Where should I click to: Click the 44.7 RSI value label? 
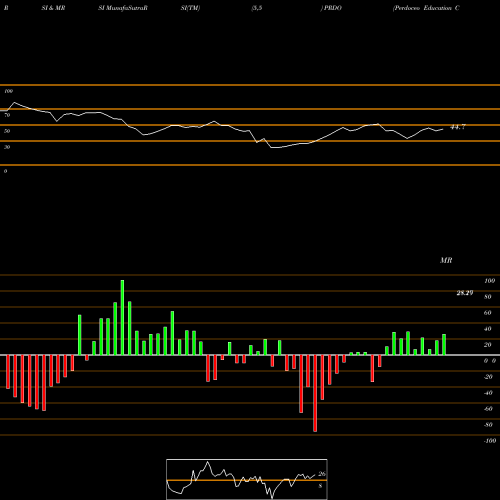[x=458, y=127]
